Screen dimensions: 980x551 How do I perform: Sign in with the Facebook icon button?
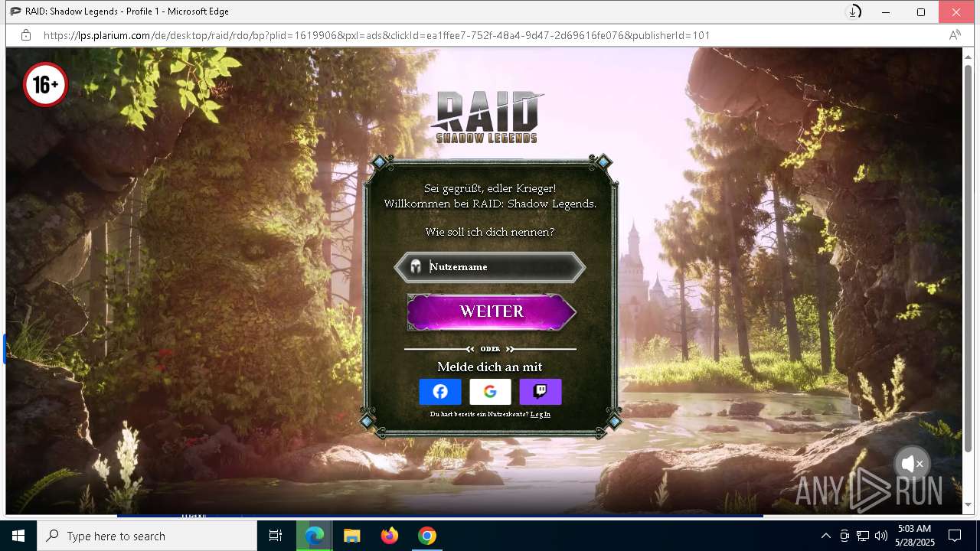point(440,392)
